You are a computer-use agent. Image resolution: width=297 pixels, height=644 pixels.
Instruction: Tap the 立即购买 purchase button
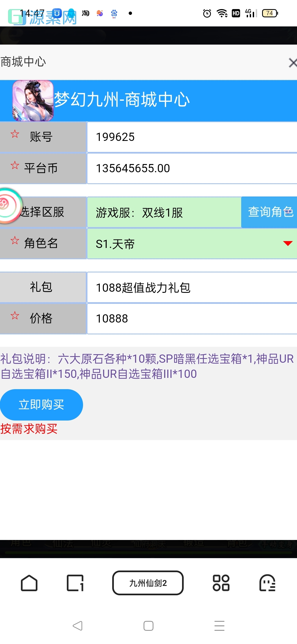click(x=42, y=405)
